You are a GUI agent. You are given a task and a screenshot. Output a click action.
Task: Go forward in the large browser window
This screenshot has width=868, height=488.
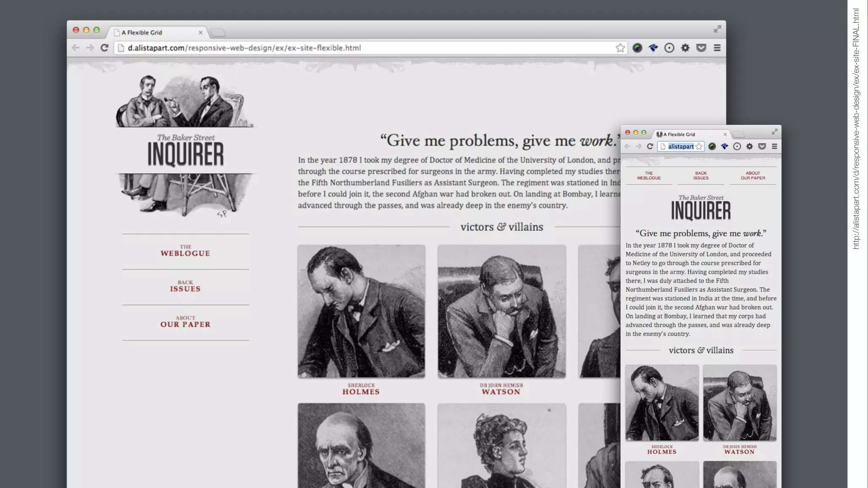click(90, 48)
